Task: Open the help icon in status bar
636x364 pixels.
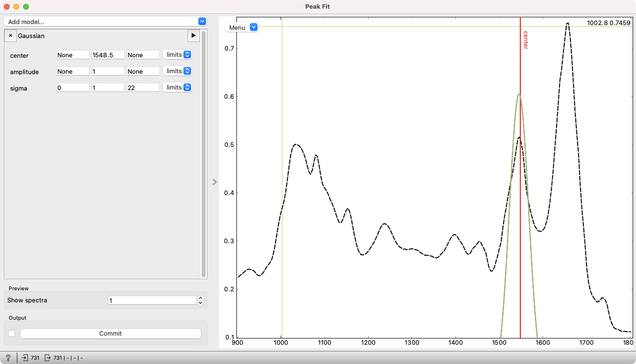Action: [x=8, y=358]
